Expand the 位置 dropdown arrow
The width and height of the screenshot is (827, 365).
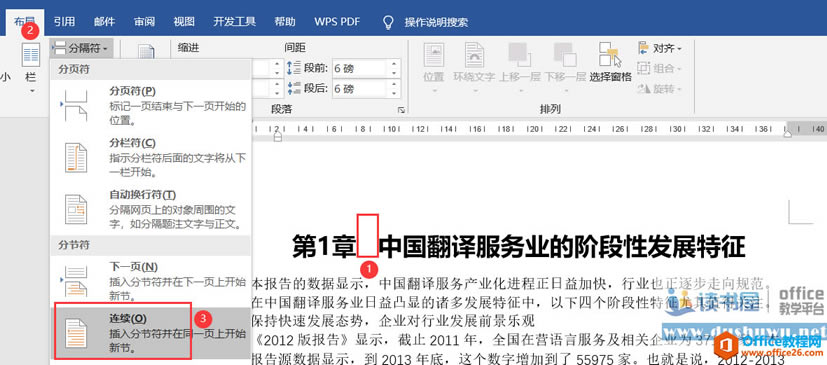[x=434, y=91]
